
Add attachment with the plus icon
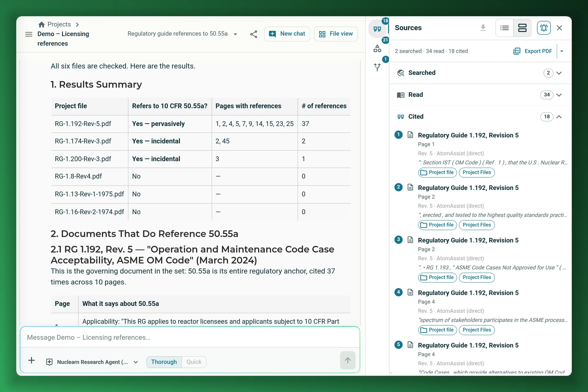click(31, 361)
